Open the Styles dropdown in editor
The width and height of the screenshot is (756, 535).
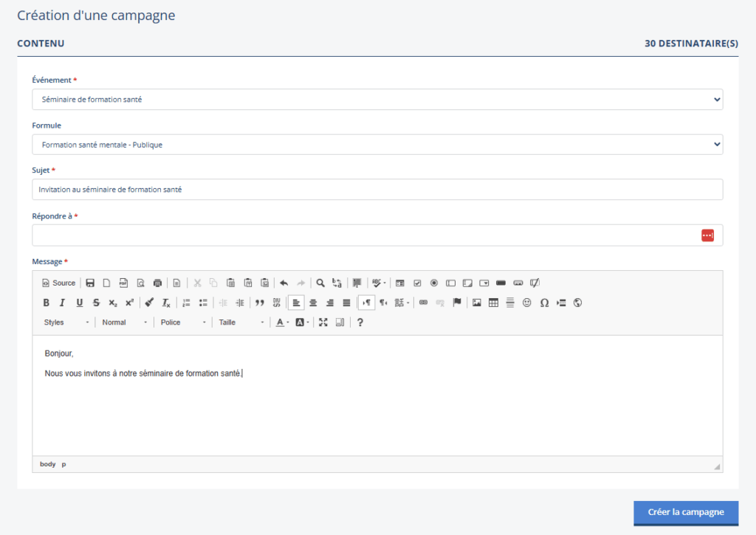click(66, 322)
